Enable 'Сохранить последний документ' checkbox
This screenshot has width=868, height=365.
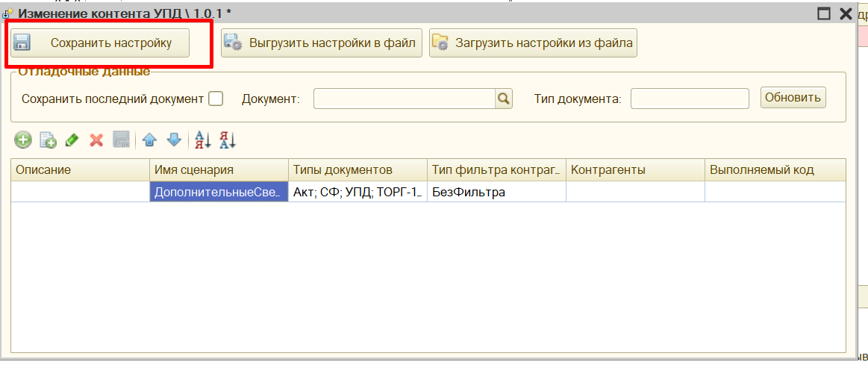pos(216,99)
